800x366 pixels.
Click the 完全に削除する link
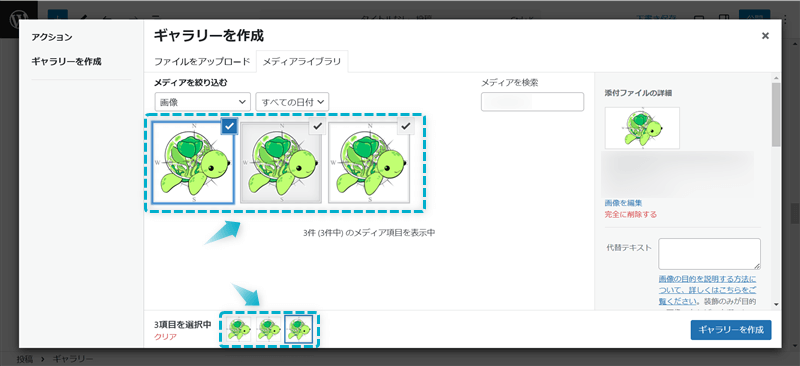pos(631,214)
